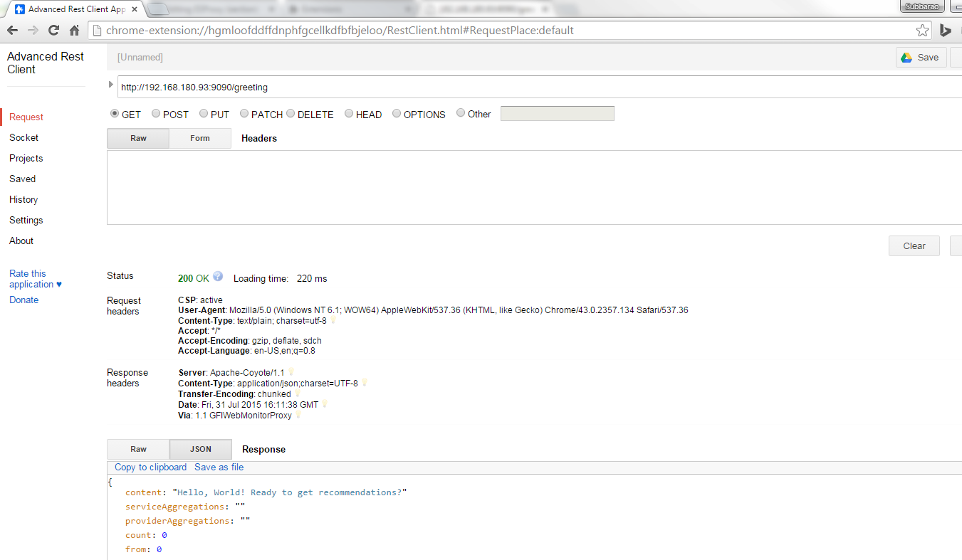Click the Accept-Encoding header line
Screen dimensions: 962x560
coord(250,341)
